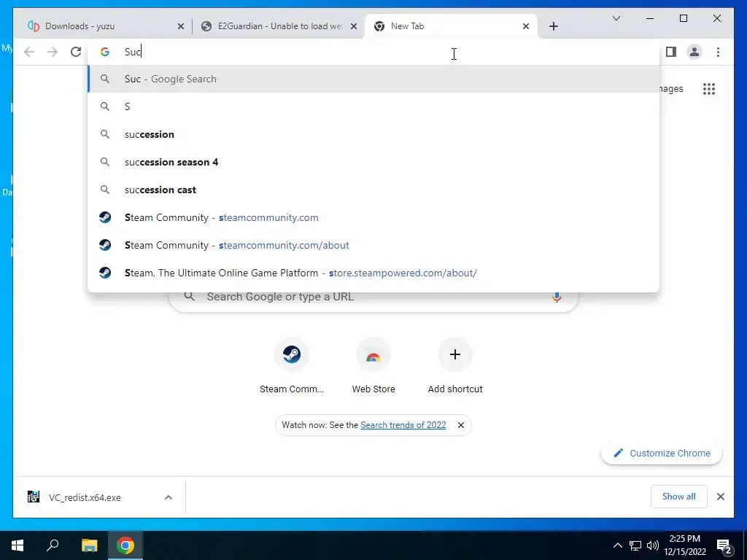Open File Explorer from the taskbar
The height and width of the screenshot is (560, 747).
click(89, 545)
